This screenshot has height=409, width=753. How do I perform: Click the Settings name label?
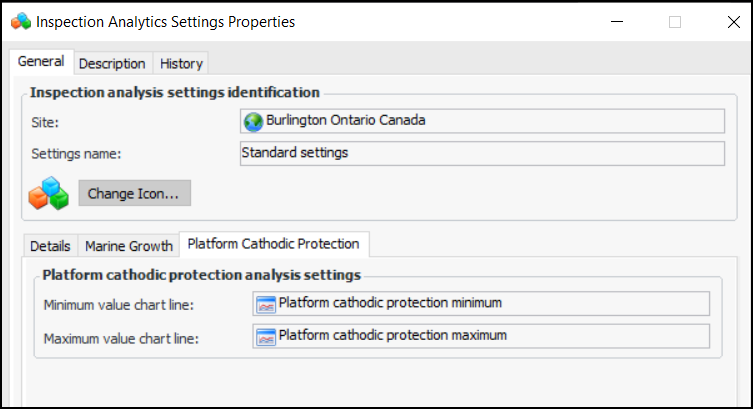[76, 154]
